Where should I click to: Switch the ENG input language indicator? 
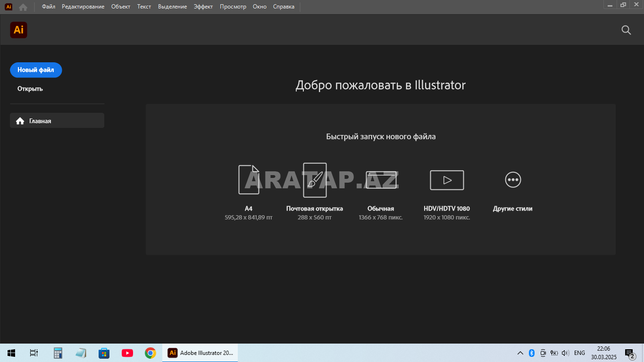579,353
